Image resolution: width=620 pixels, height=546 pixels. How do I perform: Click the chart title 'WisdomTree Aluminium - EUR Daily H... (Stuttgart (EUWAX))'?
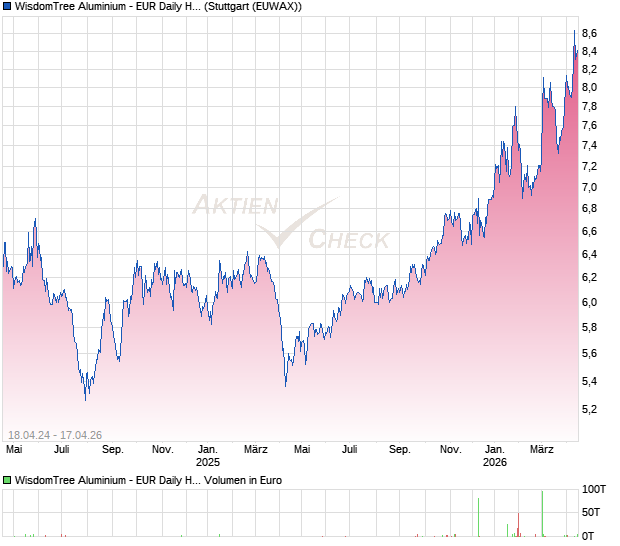coord(158,7)
